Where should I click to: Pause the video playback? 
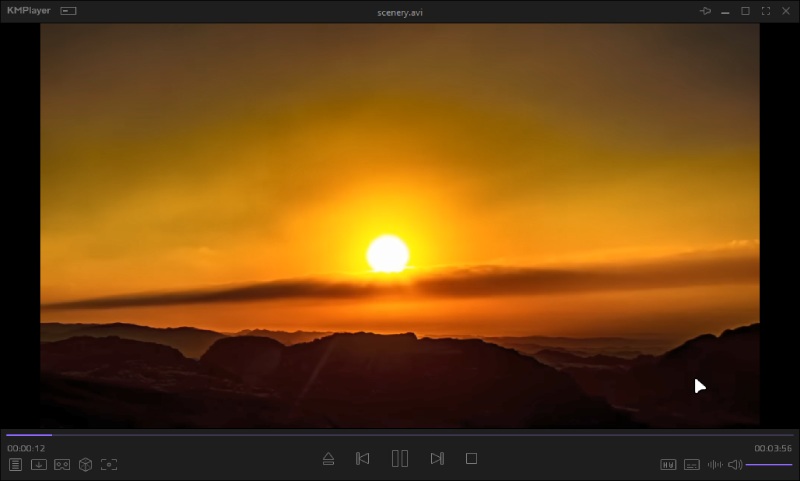tap(400, 458)
